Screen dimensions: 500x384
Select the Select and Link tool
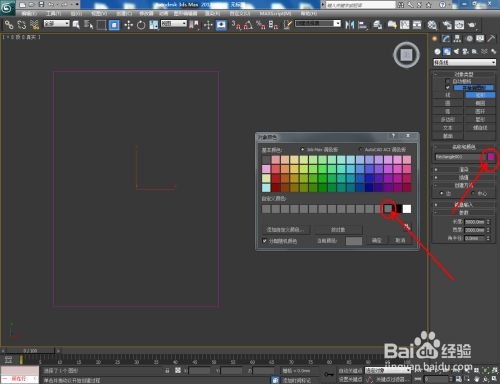(9, 25)
